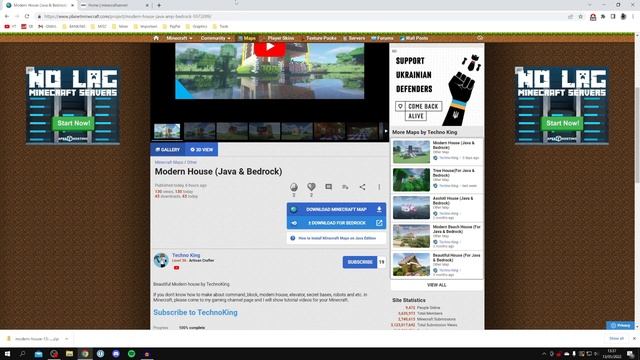Image resolution: width=640 pixels, height=360 pixels.
Task: Open the YT bookmark
Action: coord(10,27)
